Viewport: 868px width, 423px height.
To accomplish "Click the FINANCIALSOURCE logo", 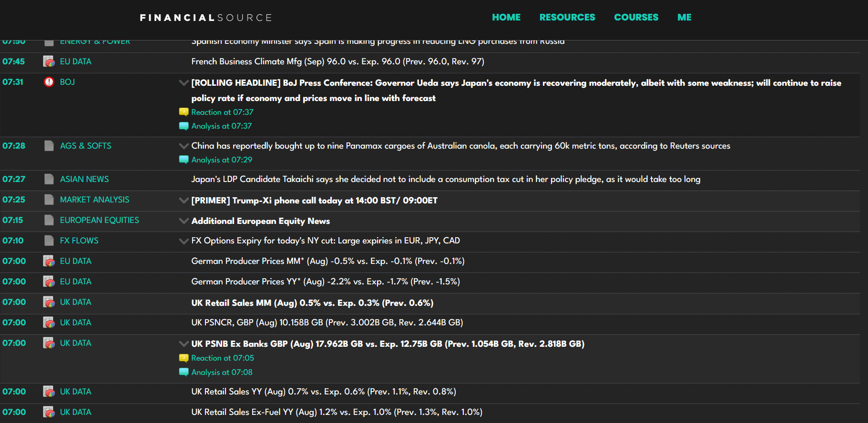I will pyautogui.click(x=205, y=18).
